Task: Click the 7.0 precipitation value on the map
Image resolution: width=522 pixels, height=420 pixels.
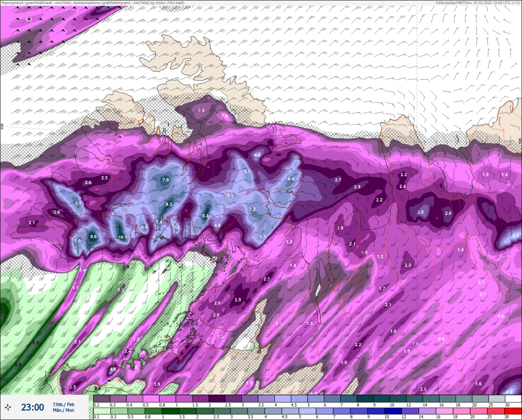Action: pyautogui.click(x=77, y=241)
